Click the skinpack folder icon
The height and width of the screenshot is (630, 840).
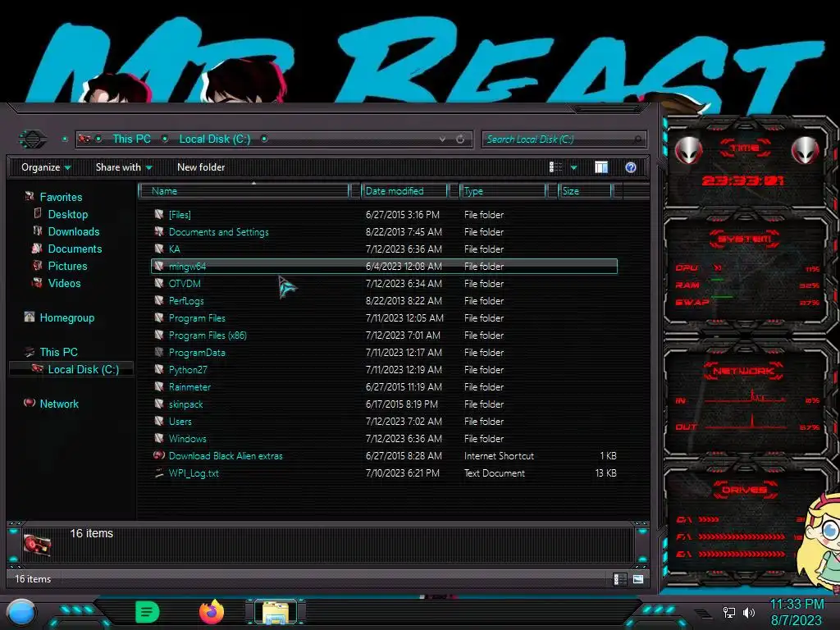click(158, 404)
